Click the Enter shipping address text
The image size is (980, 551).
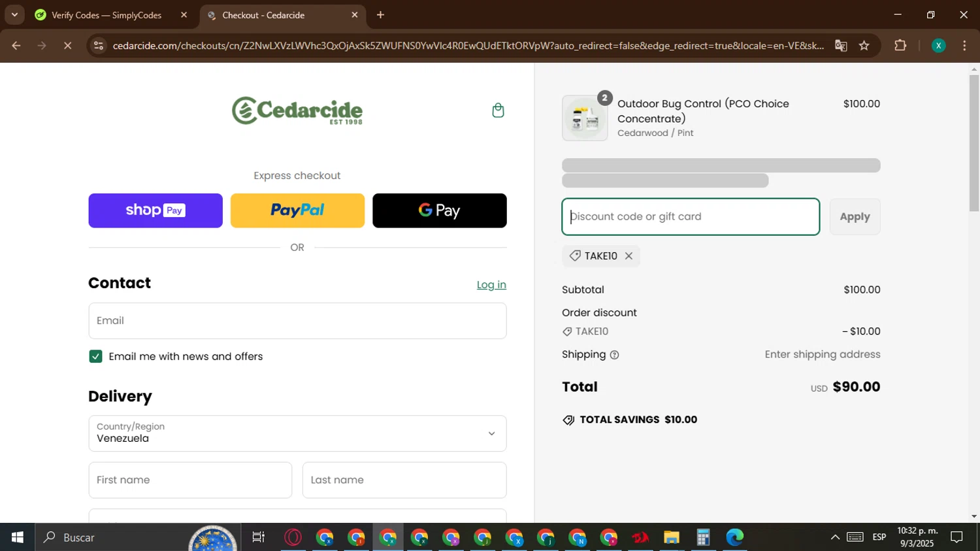point(823,354)
